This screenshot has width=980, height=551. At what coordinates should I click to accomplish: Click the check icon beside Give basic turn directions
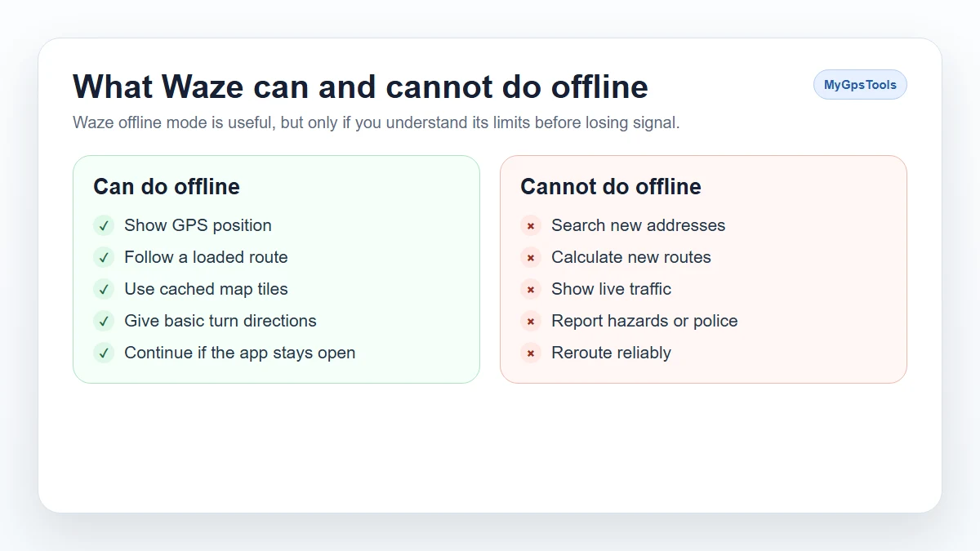pos(104,321)
